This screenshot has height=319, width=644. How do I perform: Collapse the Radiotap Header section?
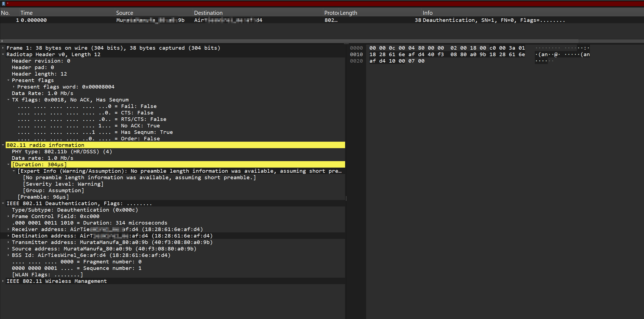pos(3,55)
